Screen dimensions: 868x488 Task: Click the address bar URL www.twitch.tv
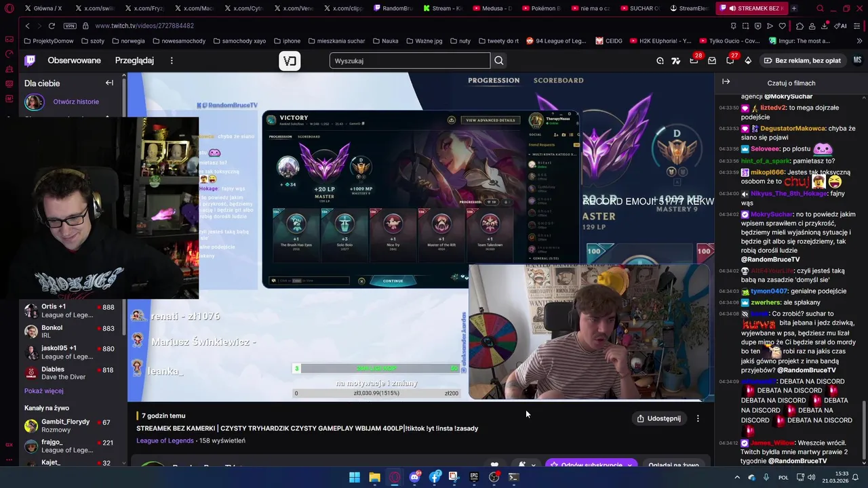coord(144,26)
